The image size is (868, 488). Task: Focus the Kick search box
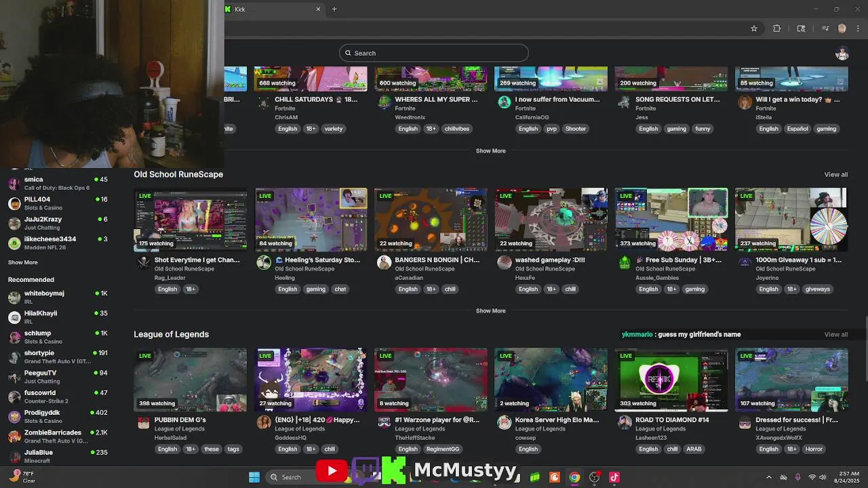point(434,53)
